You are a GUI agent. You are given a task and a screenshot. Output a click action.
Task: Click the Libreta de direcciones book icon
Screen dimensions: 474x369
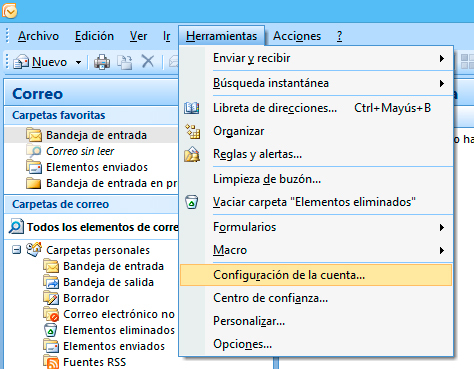[x=192, y=108]
